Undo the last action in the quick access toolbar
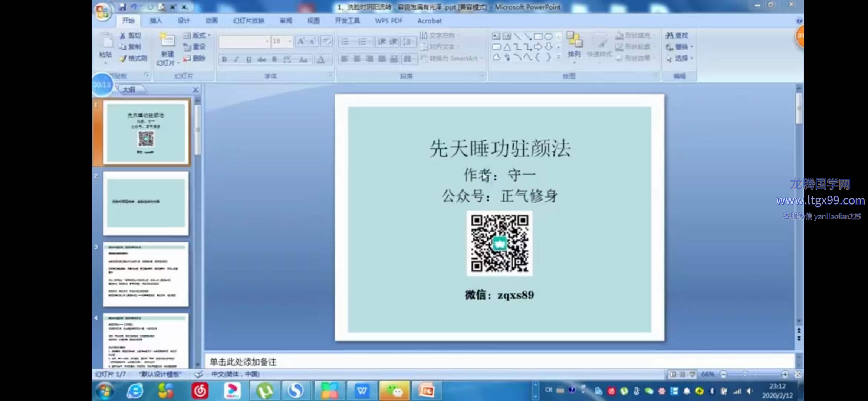 134,7
